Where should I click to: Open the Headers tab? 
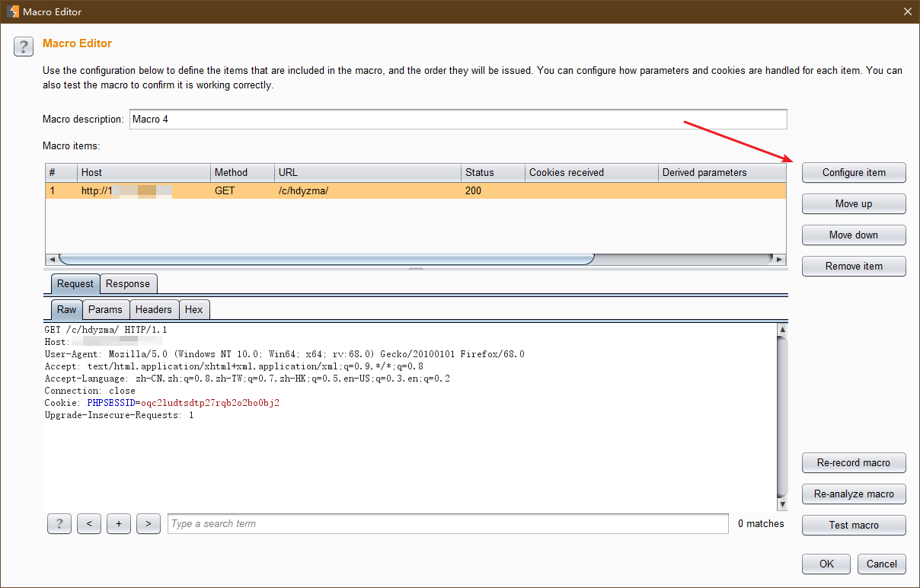[154, 310]
